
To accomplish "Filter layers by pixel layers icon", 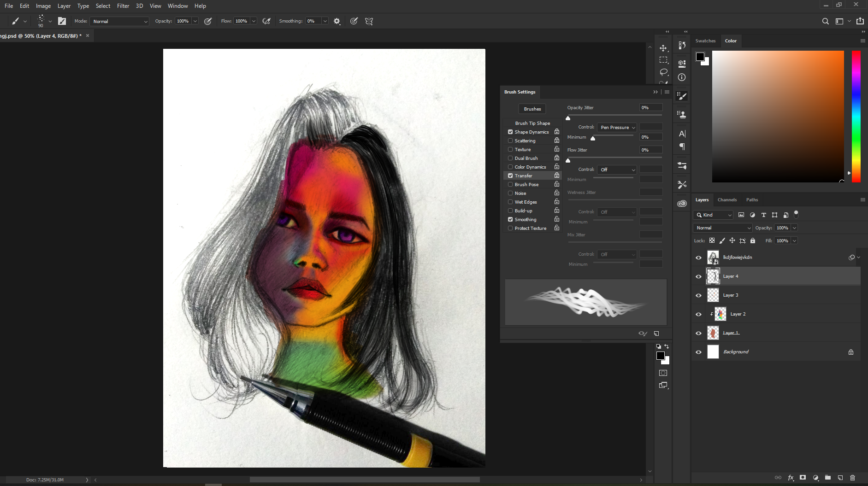I will click(x=741, y=215).
